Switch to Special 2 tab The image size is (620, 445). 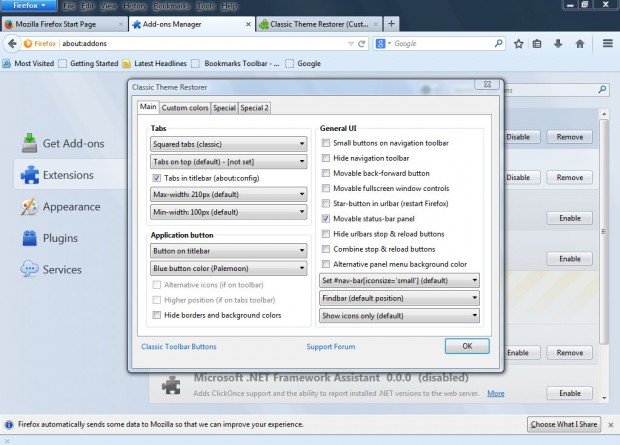254,108
